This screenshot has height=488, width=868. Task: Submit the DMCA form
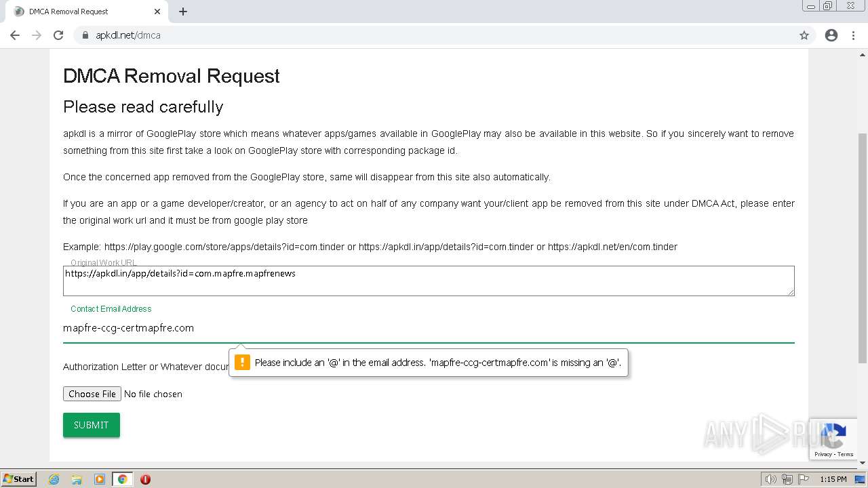(92, 425)
